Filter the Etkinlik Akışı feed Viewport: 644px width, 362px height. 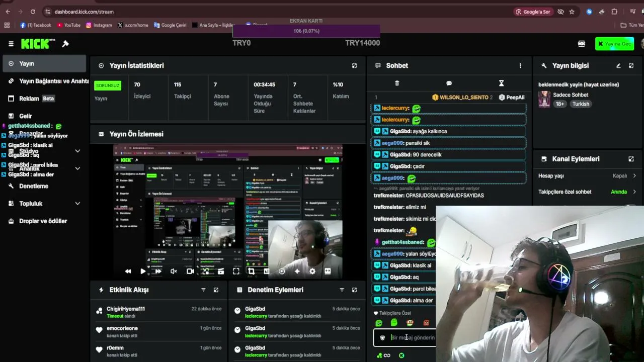click(203, 290)
